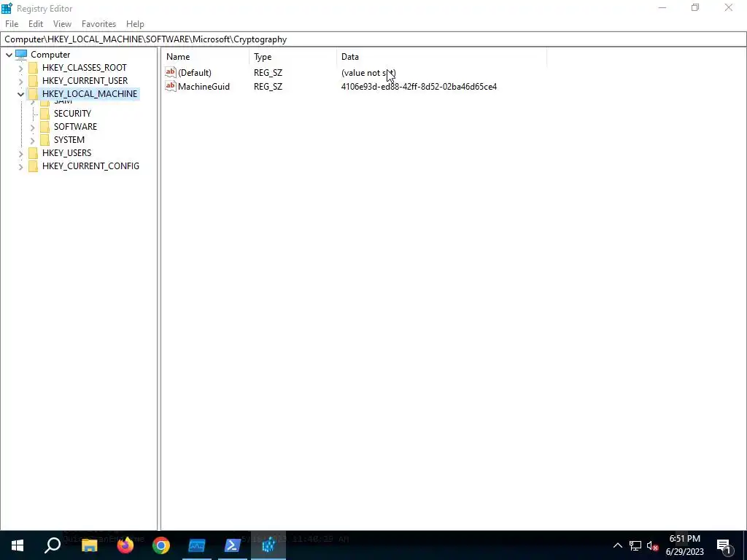Click the Computer monitor icon
Screen dimensions: 747x560
21,54
